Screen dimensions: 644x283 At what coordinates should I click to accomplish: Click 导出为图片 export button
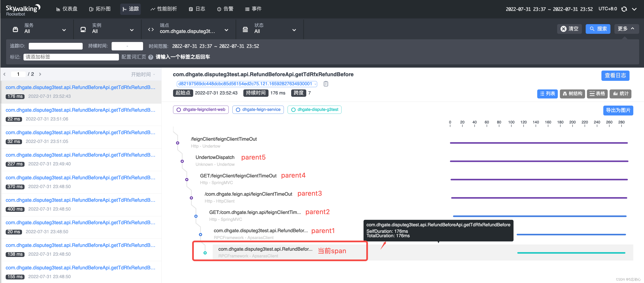tap(618, 110)
